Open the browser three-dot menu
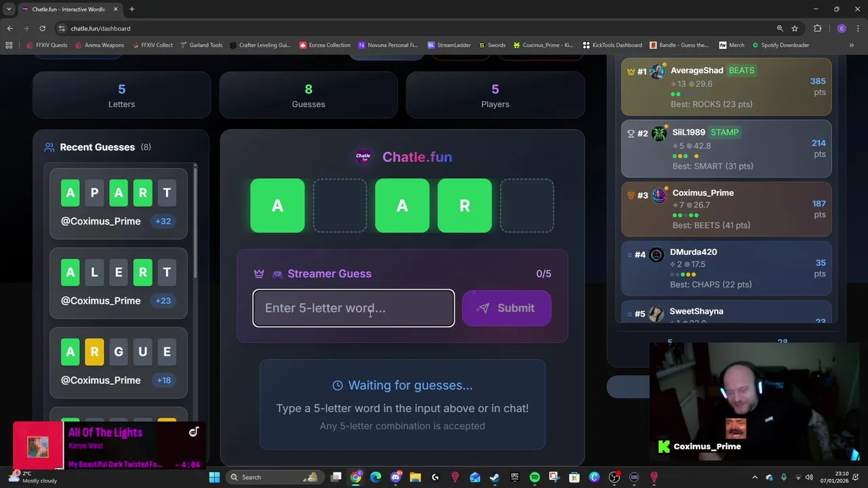The width and height of the screenshot is (868, 488). (x=858, y=28)
